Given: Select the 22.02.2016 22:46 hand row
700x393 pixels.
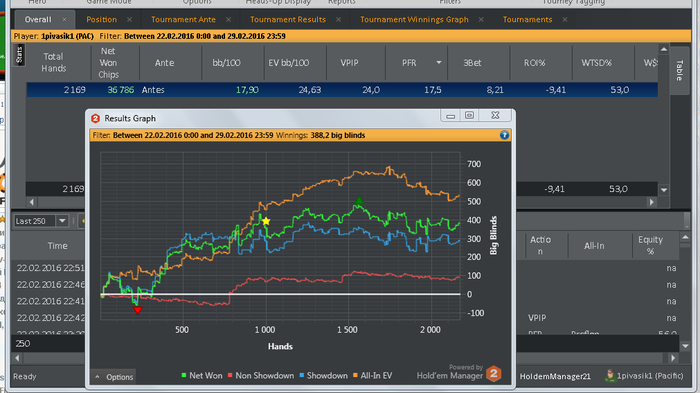Looking at the screenshot, I should pyautogui.click(x=50, y=284).
